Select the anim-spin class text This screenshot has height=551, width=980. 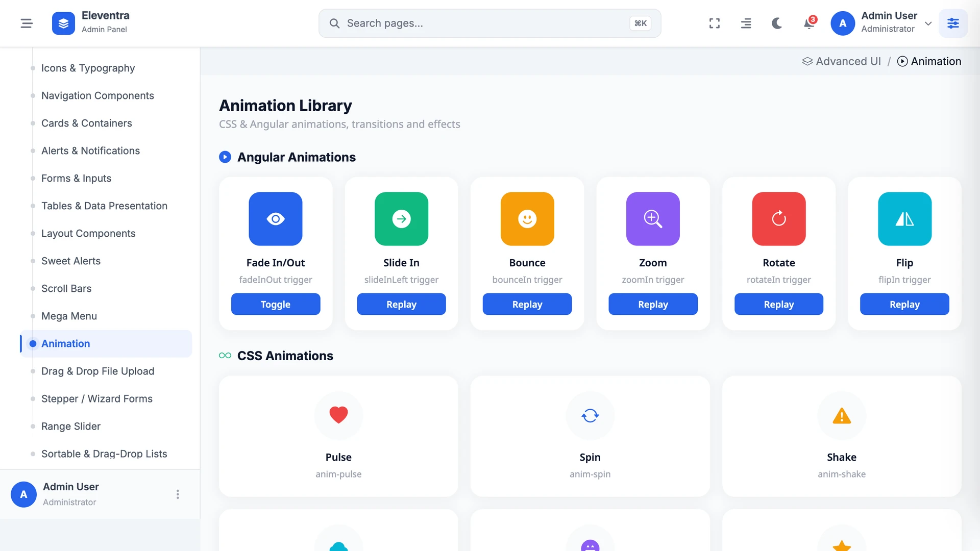tap(590, 474)
